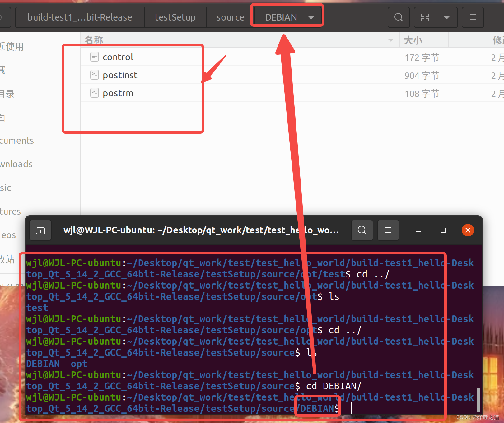Image resolution: width=504 pixels, height=423 pixels.
Task: Open the 目录 home entry in sidebar
Action: [7, 94]
